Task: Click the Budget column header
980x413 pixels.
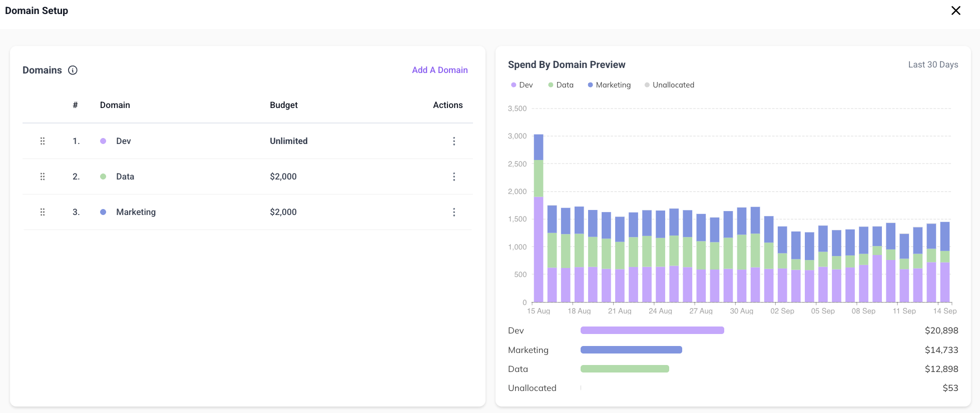Action: tap(284, 105)
